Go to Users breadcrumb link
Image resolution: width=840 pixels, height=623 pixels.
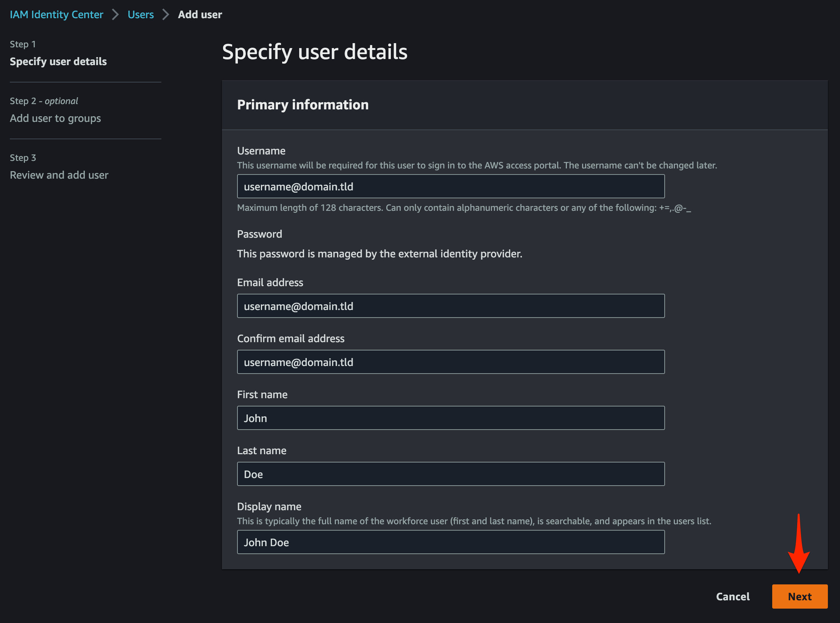pyautogui.click(x=141, y=14)
